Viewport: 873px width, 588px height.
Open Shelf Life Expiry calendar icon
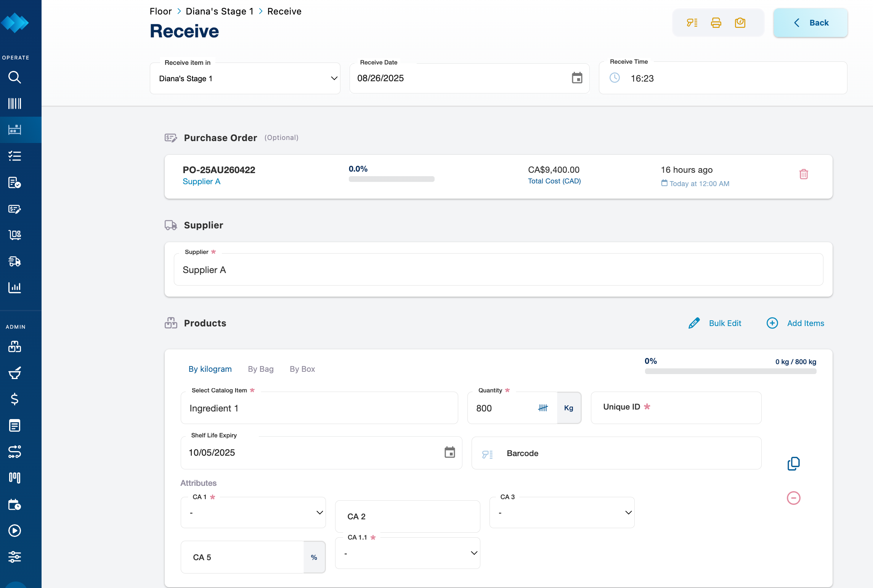point(450,453)
